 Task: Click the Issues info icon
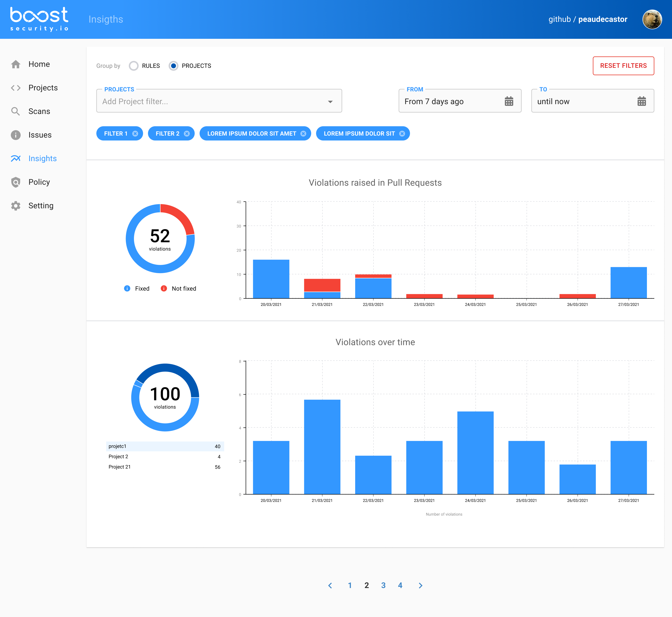pyautogui.click(x=16, y=135)
